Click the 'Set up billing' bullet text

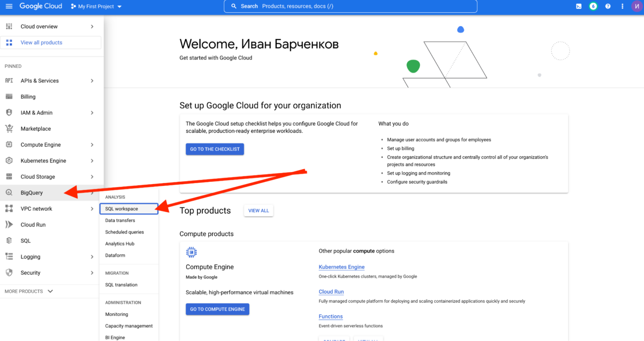400,148
